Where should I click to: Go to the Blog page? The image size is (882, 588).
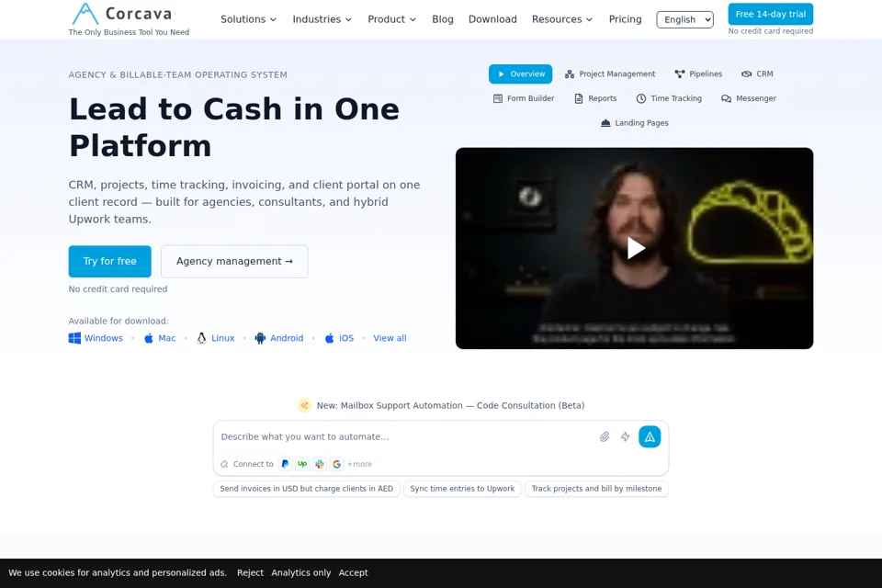click(443, 19)
